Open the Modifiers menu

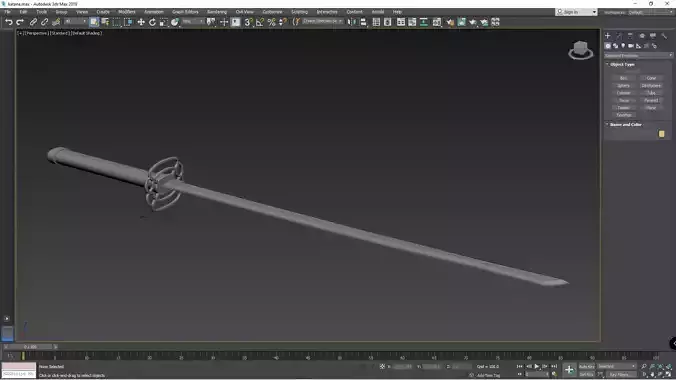127,12
